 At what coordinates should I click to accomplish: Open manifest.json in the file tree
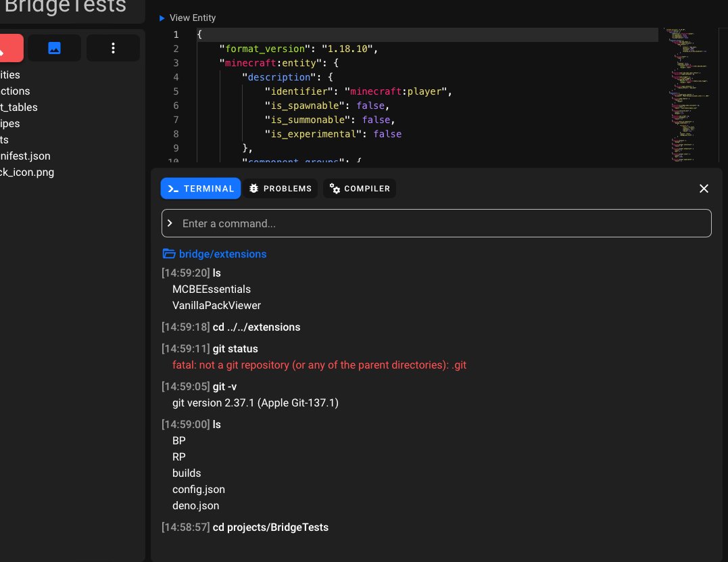pyautogui.click(x=25, y=156)
